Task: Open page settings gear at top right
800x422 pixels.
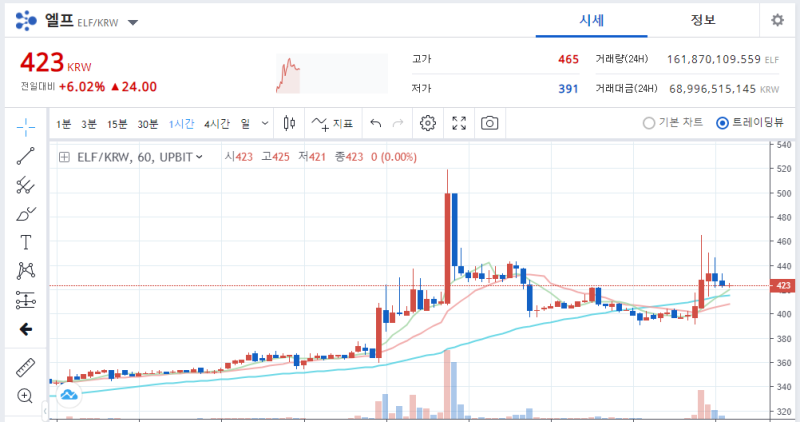Action: pyautogui.click(x=777, y=20)
